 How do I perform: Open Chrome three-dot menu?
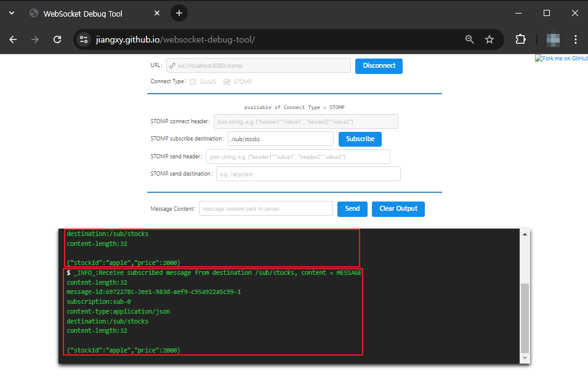point(576,39)
